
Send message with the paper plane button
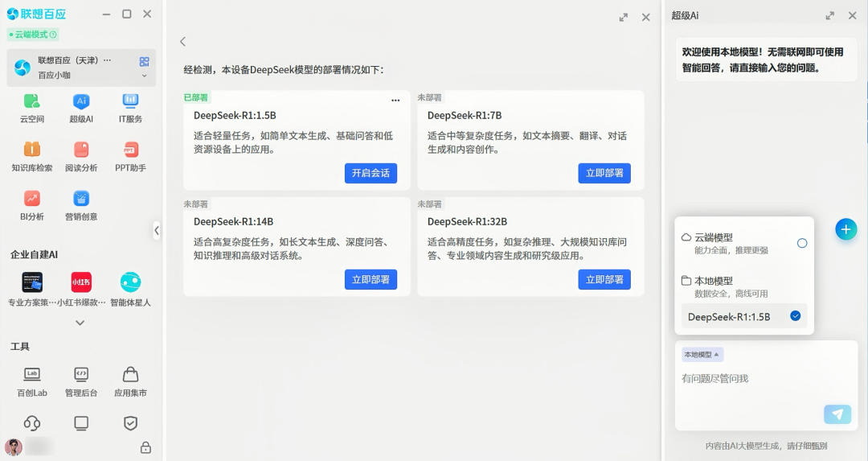coord(837,414)
